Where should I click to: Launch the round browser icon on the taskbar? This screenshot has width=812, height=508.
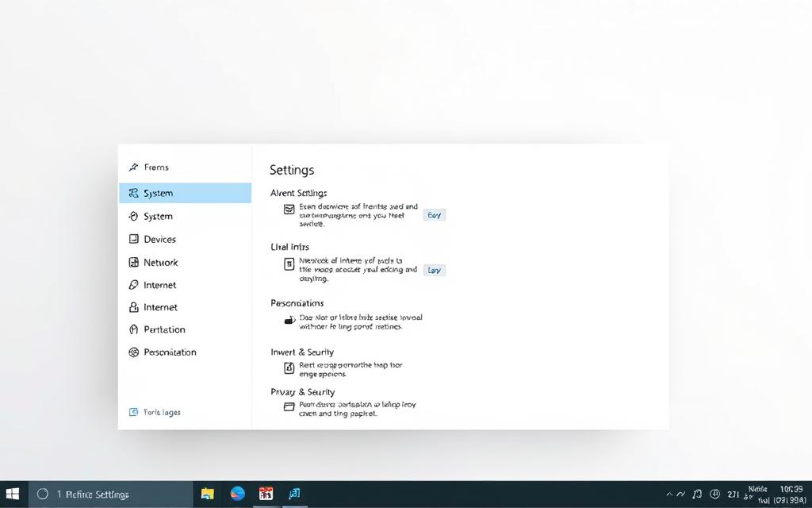coord(237,494)
